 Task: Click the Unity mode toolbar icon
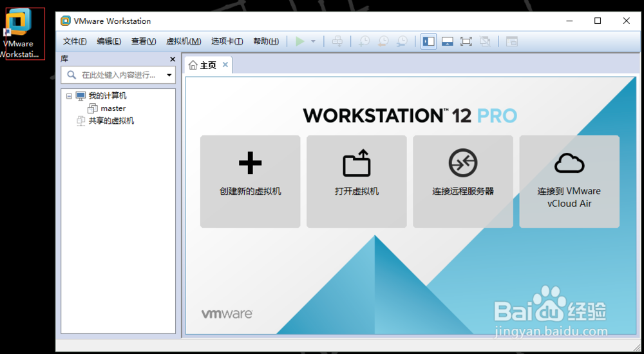tap(485, 41)
